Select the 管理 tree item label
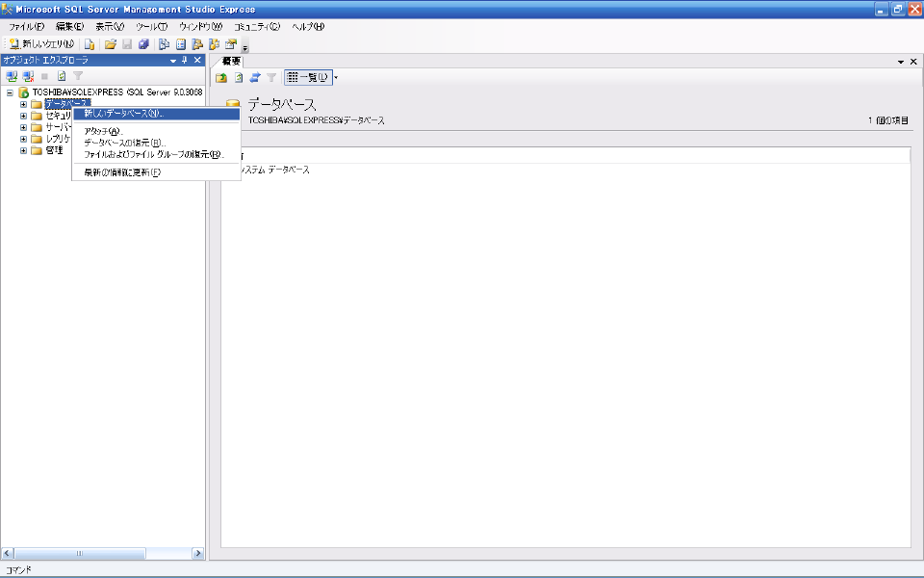924x578 pixels. click(54, 150)
